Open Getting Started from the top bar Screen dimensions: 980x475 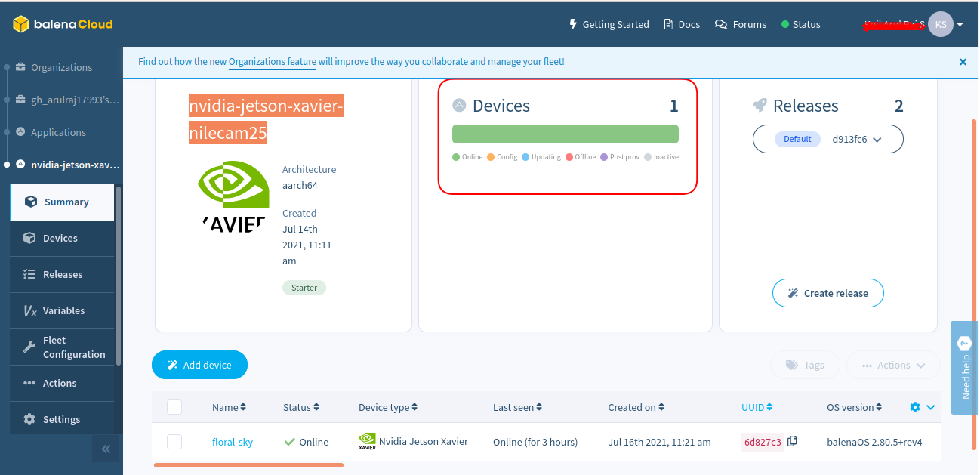(x=609, y=24)
